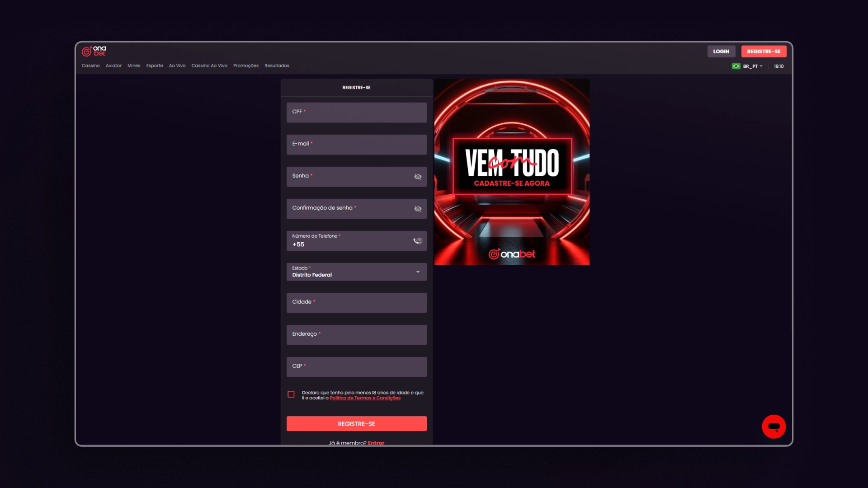Expand the Estado dropdown
868x488 pixels.
[418, 272]
